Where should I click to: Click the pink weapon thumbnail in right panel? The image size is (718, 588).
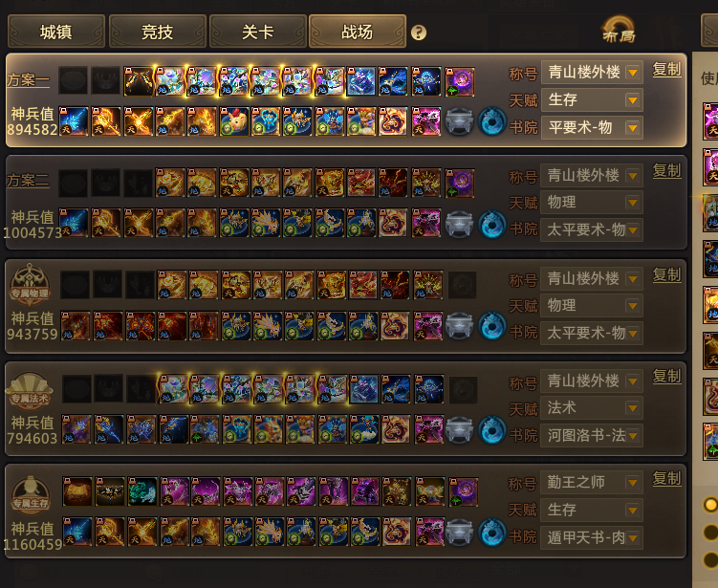(x=710, y=121)
